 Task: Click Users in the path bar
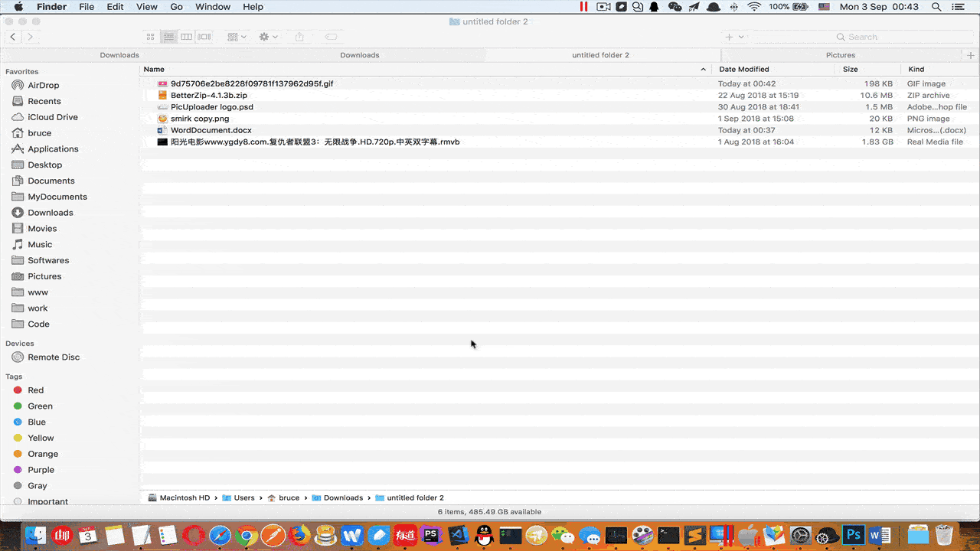[238, 497]
